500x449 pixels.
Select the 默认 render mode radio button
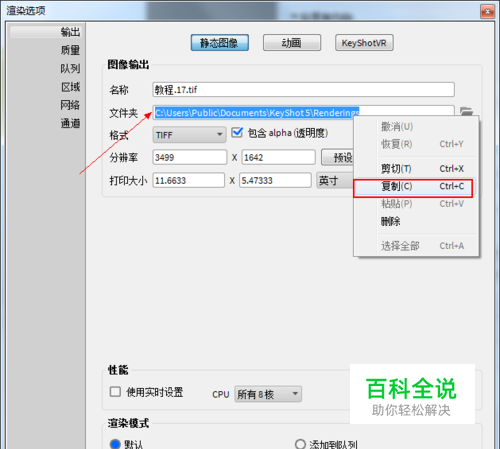pyautogui.click(x=115, y=444)
